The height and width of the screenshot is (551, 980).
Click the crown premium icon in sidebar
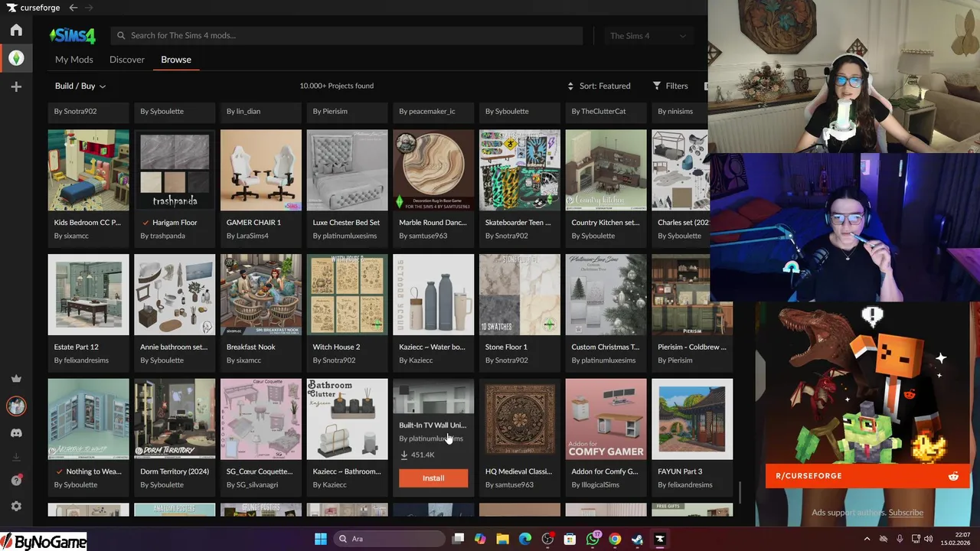click(16, 379)
